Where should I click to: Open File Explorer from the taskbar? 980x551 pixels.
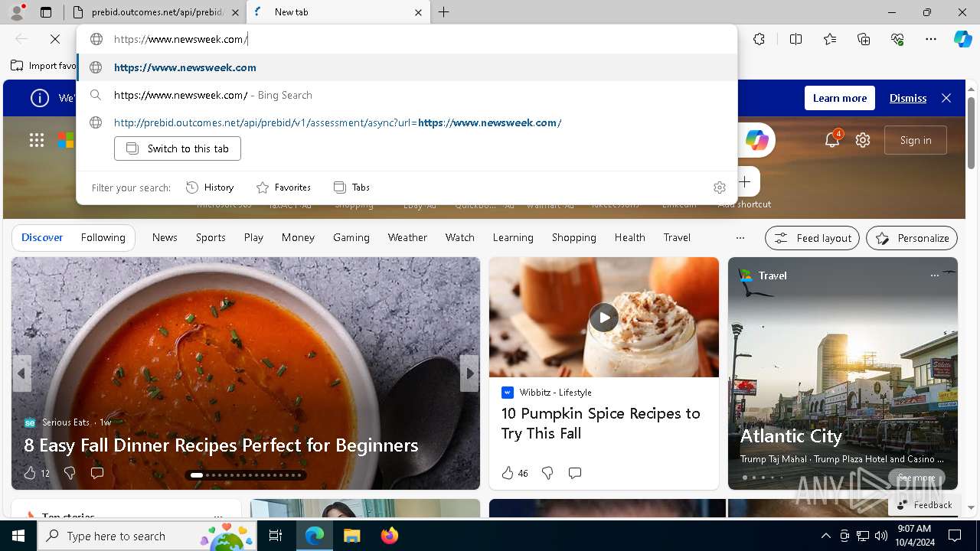tap(352, 536)
